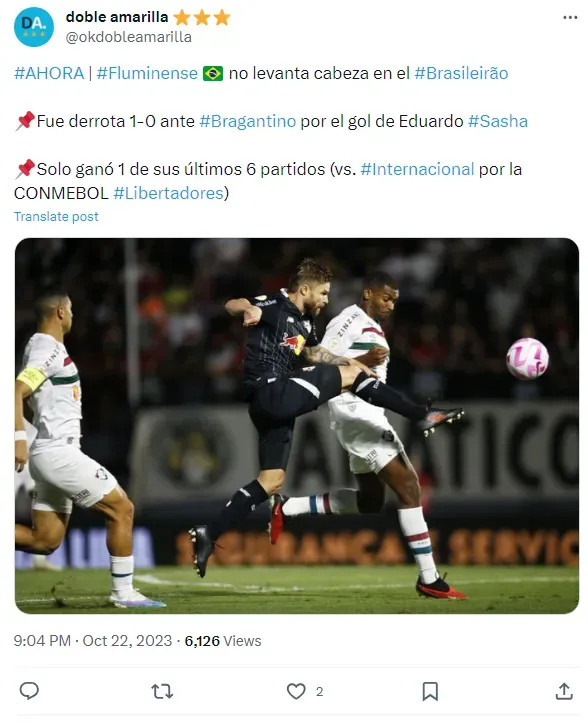Like the post with the heart icon
This screenshot has width=588, height=724.
pos(296,691)
